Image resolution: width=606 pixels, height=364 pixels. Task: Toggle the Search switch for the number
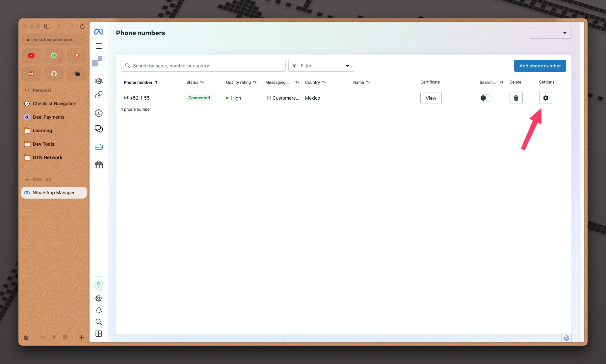(486, 98)
